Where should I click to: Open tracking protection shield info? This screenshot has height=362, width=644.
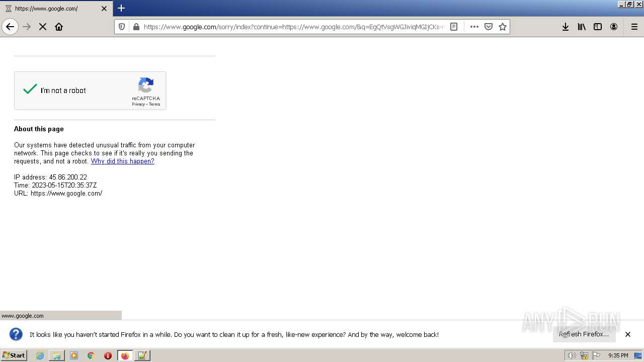[122, 27]
